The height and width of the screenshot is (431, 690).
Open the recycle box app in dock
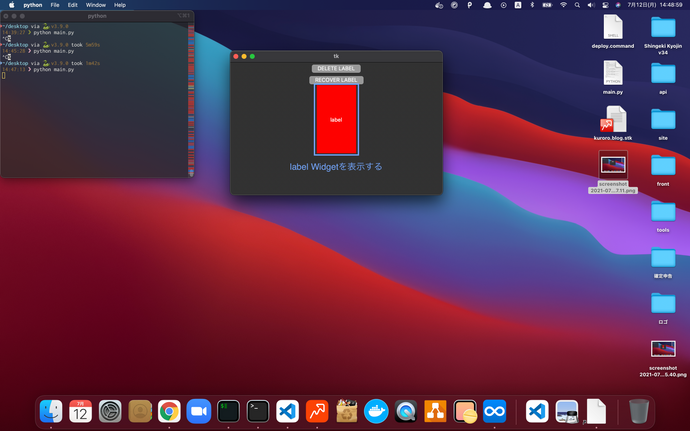coord(347,411)
